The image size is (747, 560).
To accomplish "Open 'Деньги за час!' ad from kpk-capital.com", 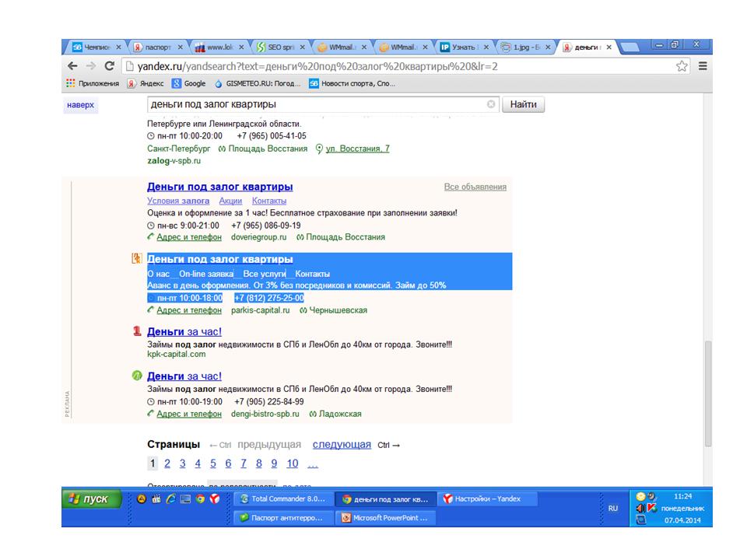I will coord(184,331).
